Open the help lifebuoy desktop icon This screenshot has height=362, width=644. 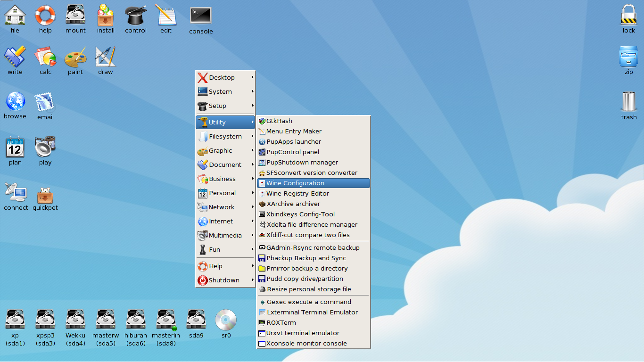click(45, 15)
